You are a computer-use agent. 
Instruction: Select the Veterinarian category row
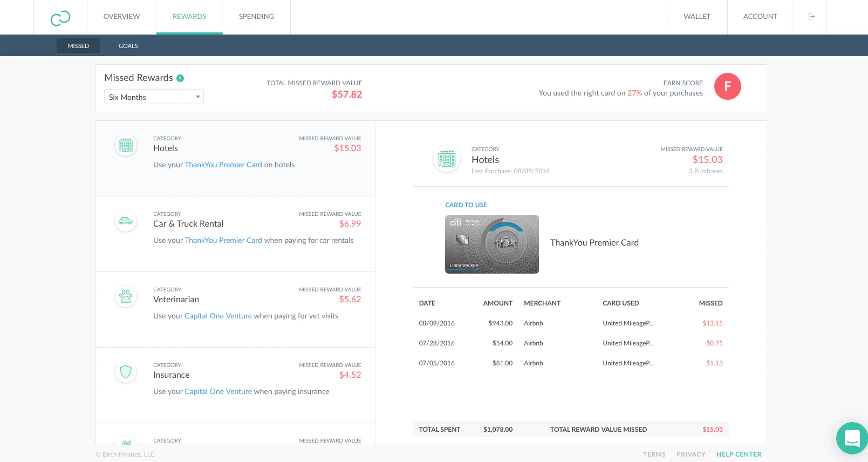(x=235, y=310)
